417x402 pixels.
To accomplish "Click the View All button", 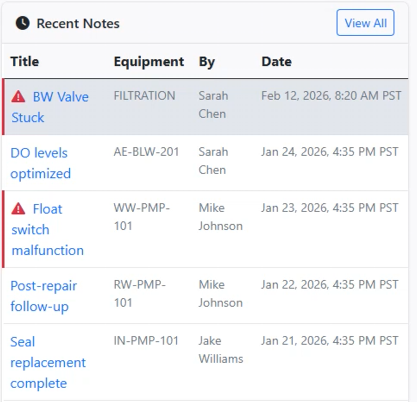I will click(365, 23).
